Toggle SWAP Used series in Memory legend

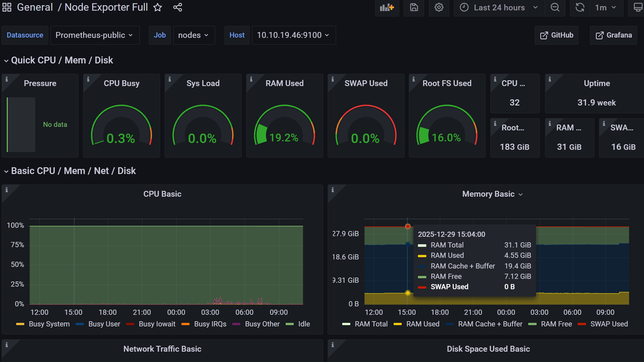point(609,324)
